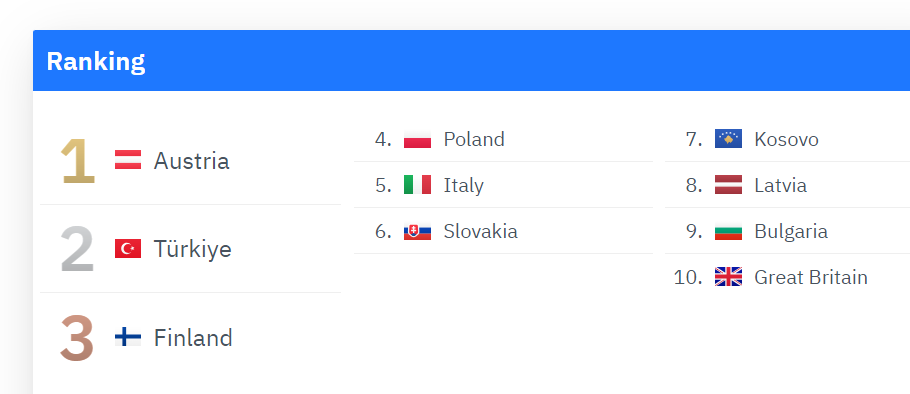Click the gold number 1 rank
The width and height of the screenshot is (910, 394).
click(x=78, y=161)
